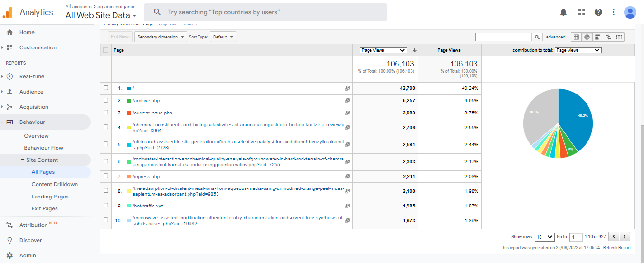Expand the contribution to total dropdown

pyautogui.click(x=578, y=50)
